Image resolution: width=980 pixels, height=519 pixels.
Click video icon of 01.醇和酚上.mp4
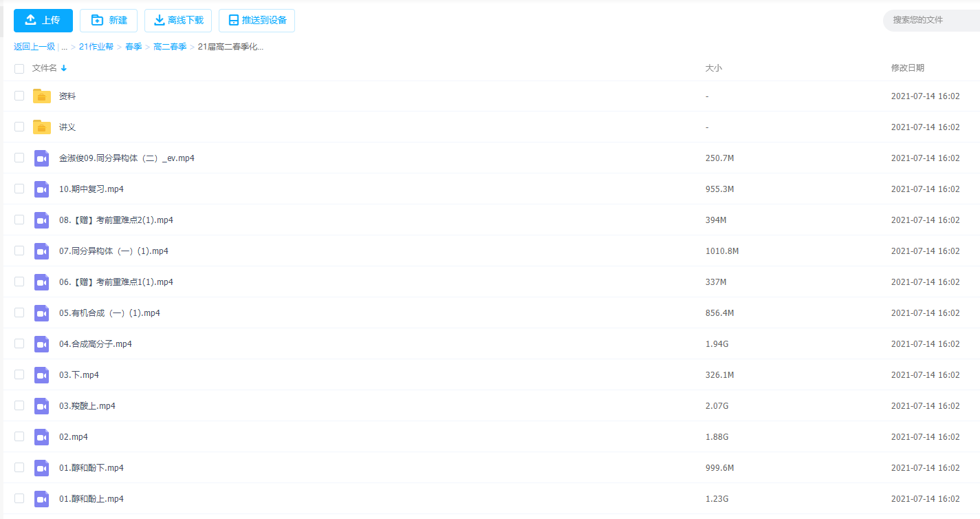point(42,499)
